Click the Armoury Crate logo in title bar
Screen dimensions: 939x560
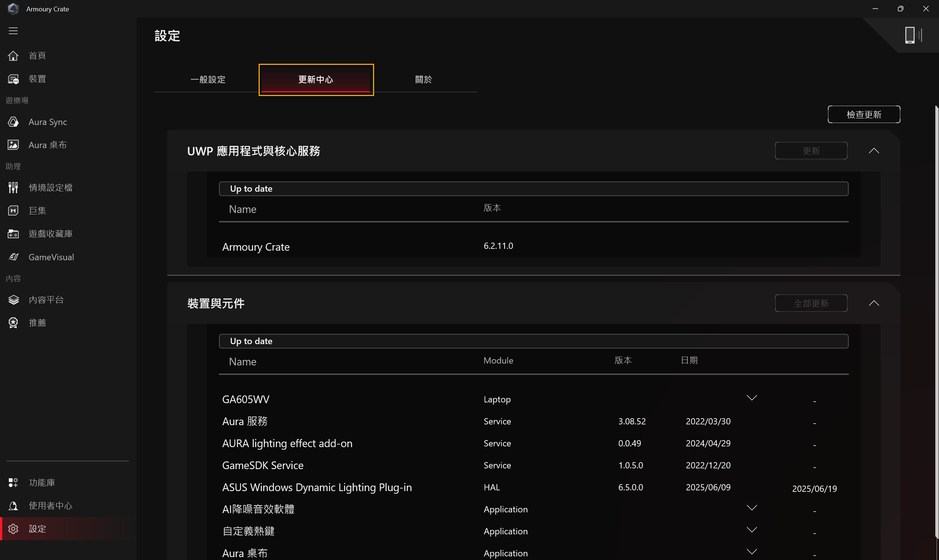pos(13,9)
